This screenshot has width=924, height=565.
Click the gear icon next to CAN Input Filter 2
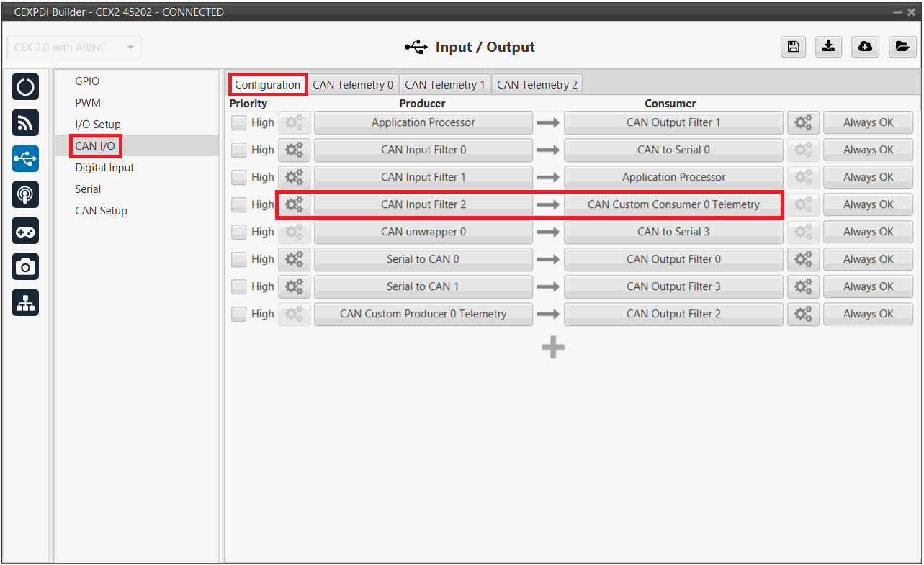[294, 204]
